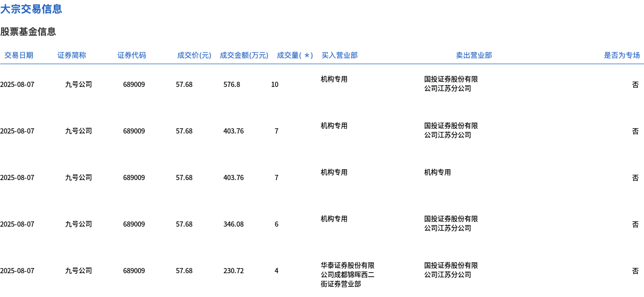
Task: Click the 是否为专场 column header
Action: click(622, 55)
